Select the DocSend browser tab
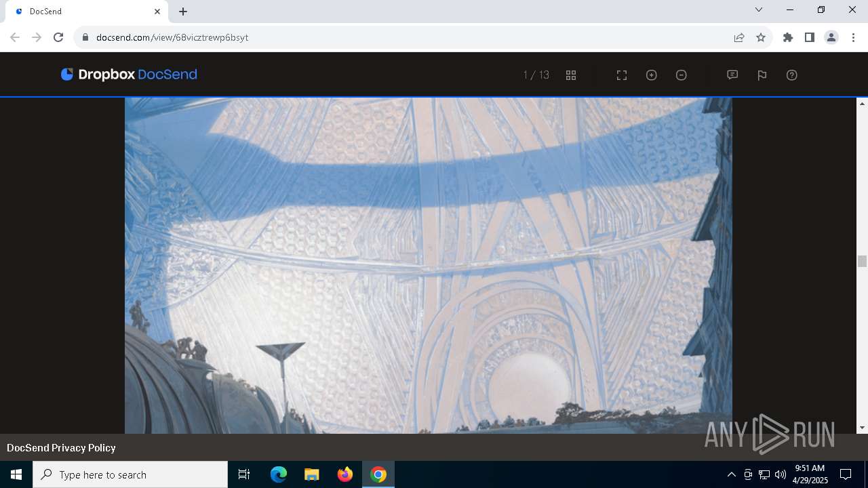Screen dimensions: 868x488 [87, 12]
